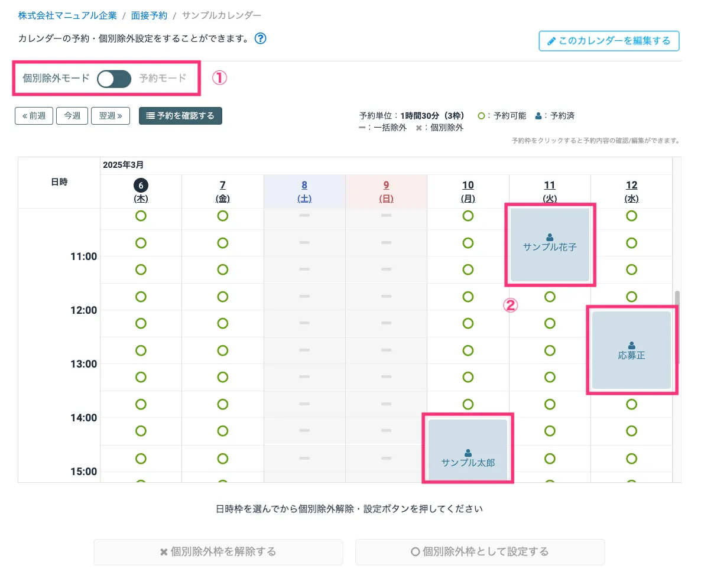Click the Sunday 9 date header
Image resolution: width=701 pixels, height=588 pixels.
pos(386,191)
